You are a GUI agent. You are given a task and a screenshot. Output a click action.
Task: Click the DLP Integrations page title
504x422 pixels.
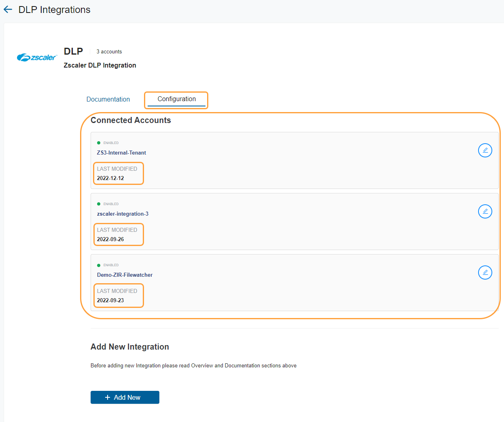[x=54, y=10]
